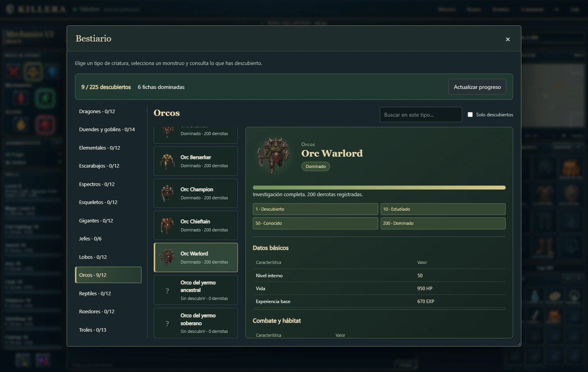Select the Orcos 9/12 category

pyautogui.click(x=108, y=275)
